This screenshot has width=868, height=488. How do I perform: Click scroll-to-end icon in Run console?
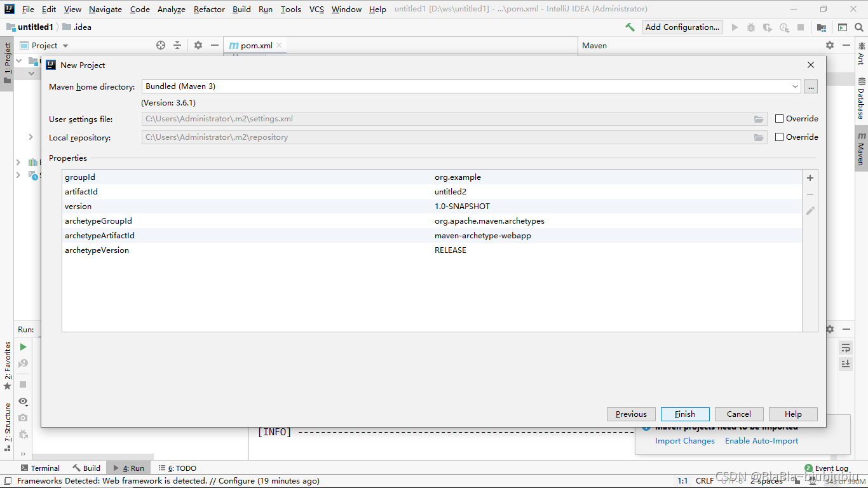click(x=846, y=363)
